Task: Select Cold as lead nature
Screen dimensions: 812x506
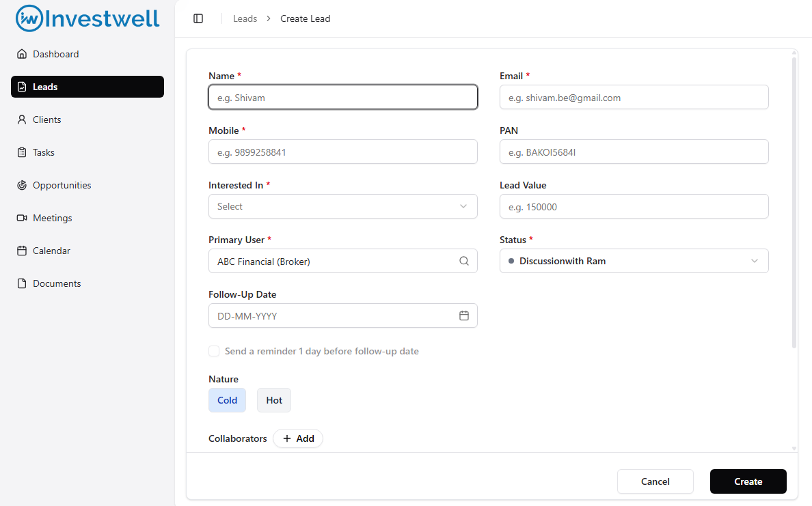Action: [x=228, y=400]
